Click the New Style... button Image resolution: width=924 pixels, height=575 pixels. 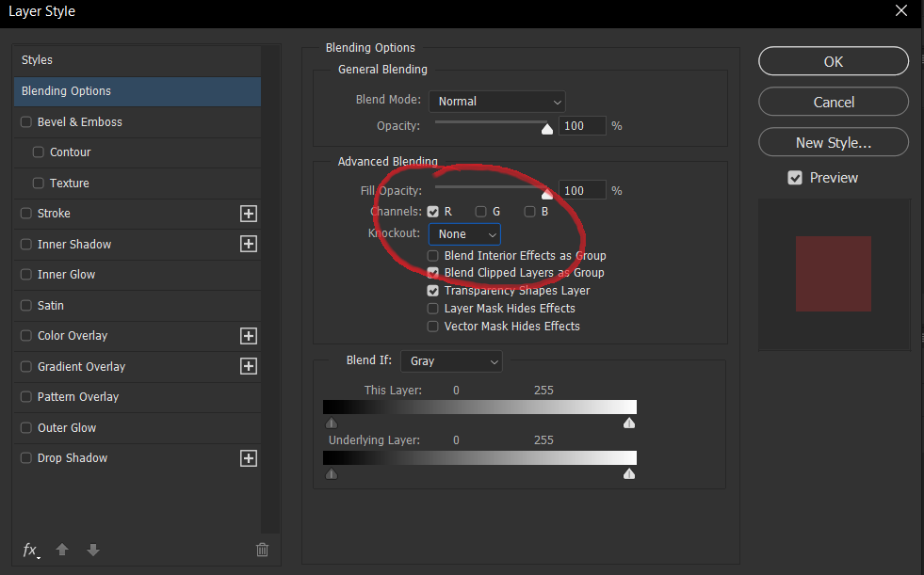(x=834, y=142)
